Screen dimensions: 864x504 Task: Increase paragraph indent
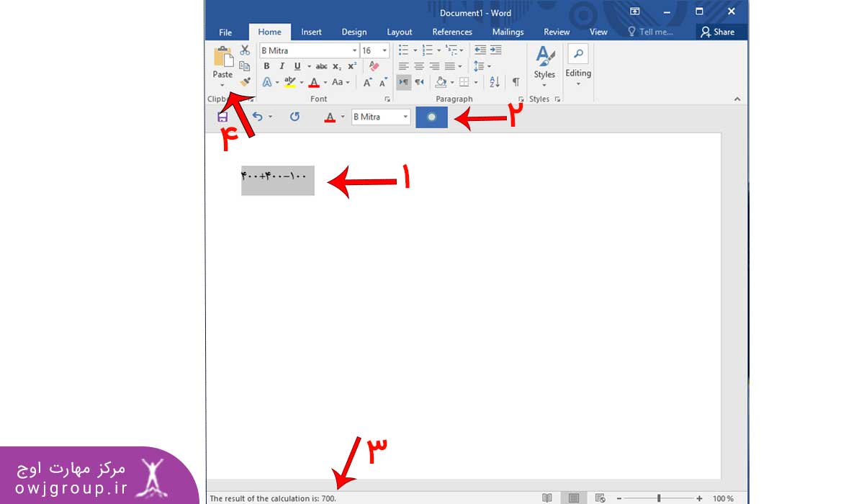pos(495,50)
